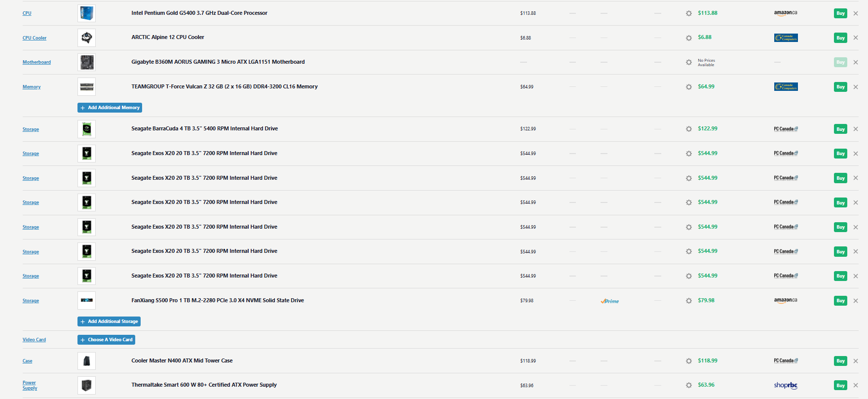Open Storage link beside Seagate BarraCuda drive
The height and width of the screenshot is (399, 868).
pos(31,129)
